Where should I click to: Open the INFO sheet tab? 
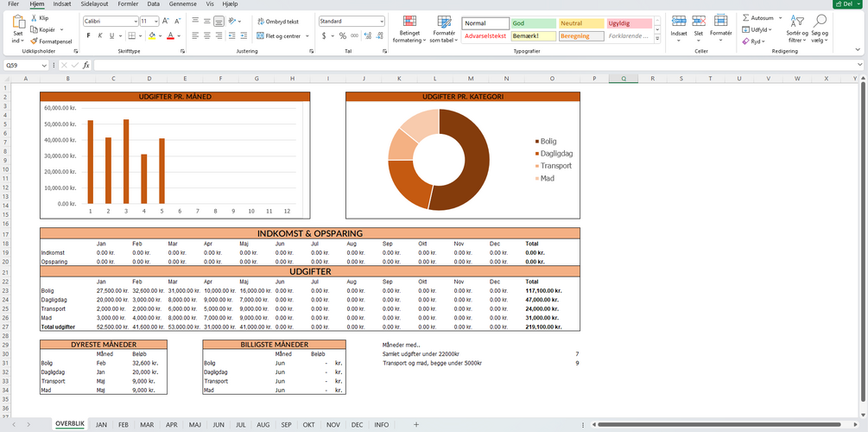(x=382, y=425)
